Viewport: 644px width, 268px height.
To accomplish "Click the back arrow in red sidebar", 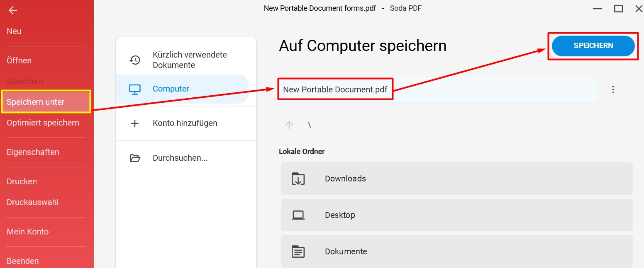I will coord(13,11).
